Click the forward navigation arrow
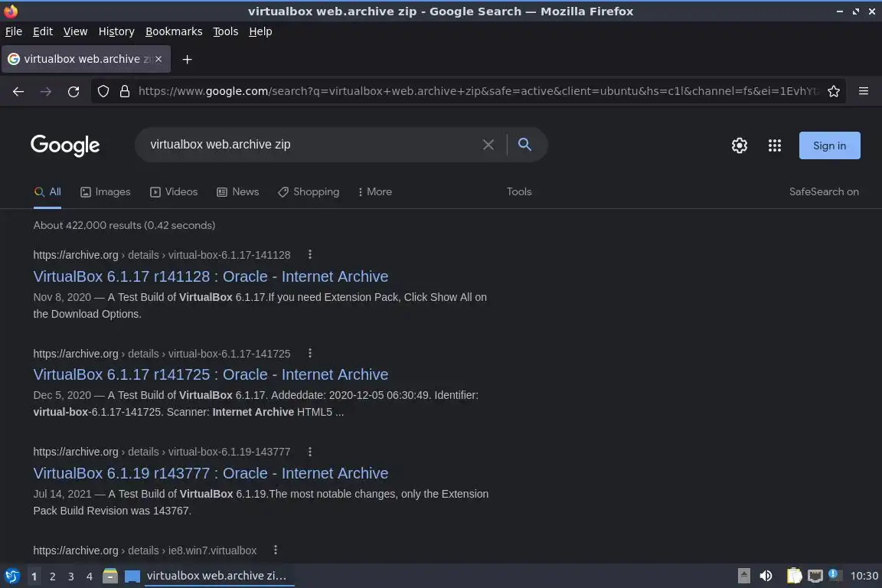 coord(46,91)
